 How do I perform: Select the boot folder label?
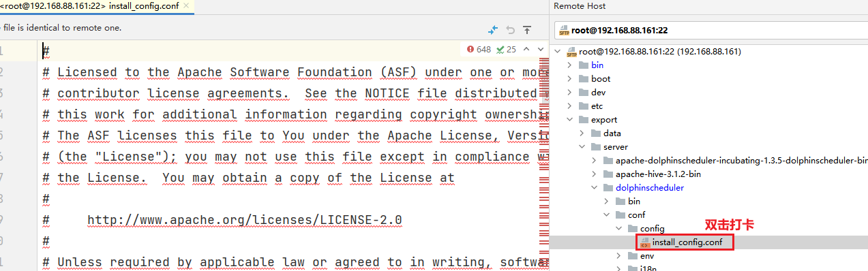(601, 79)
